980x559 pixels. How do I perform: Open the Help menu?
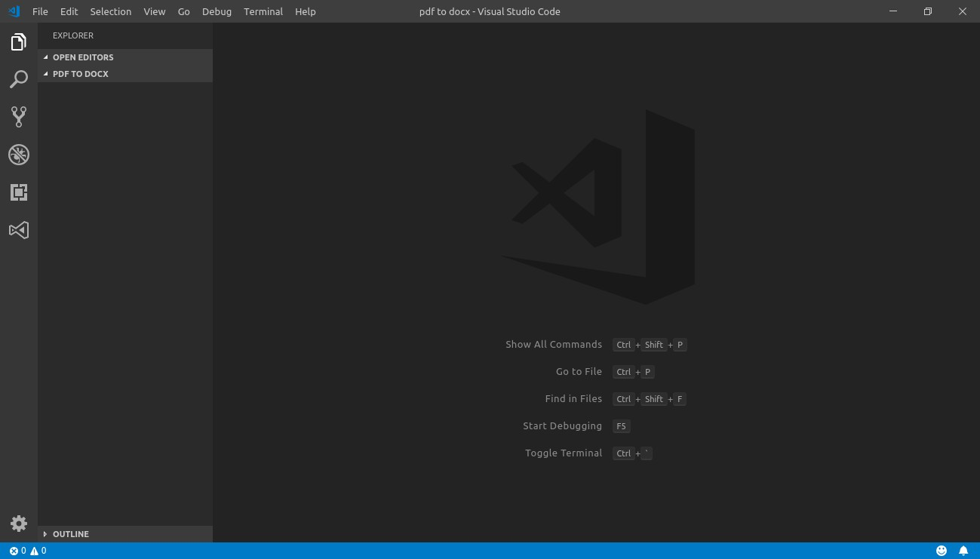pos(306,11)
